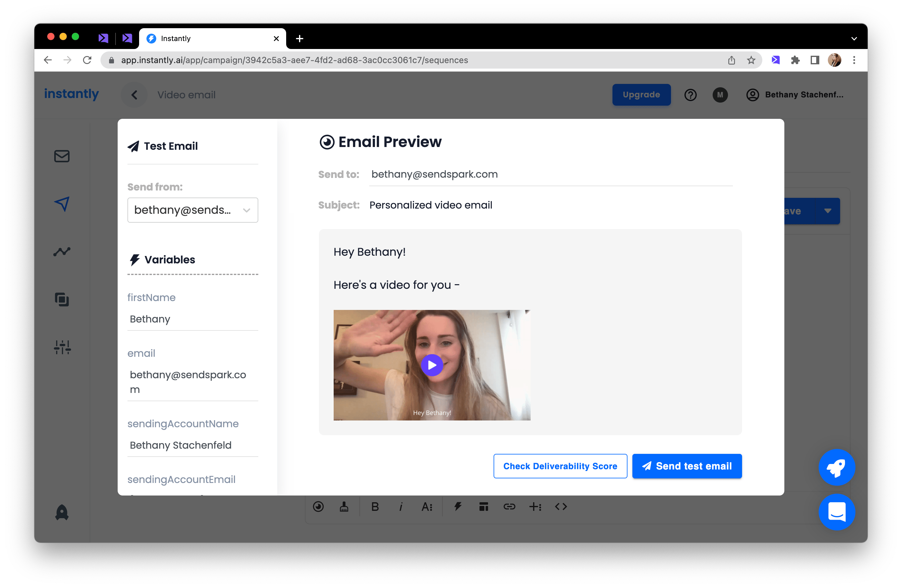Image resolution: width=902 pixels, height=588 pixels.
Task: Click the instantly logo
Action: pyautogui.click(x=71, y=94)
